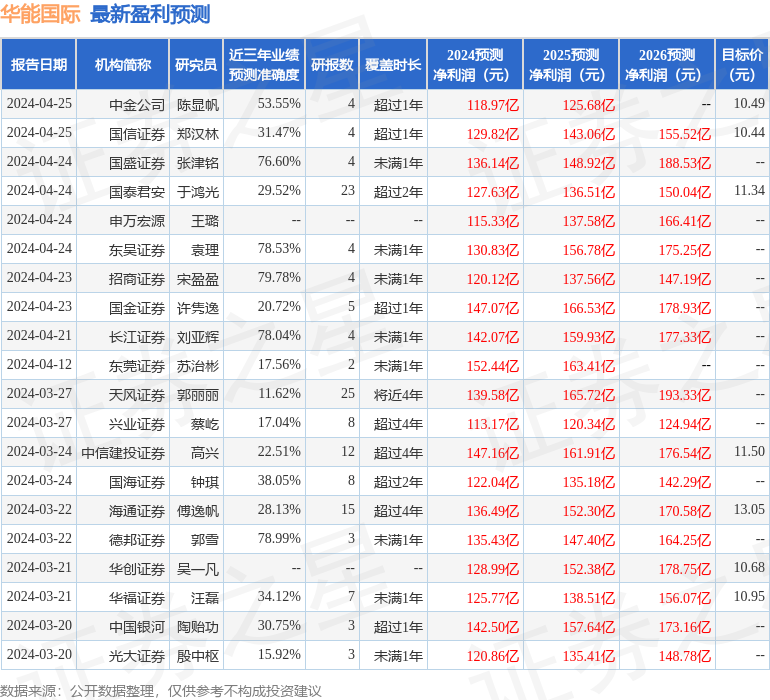Click researcher name 殷中枢
Viewport: 770px width, 700px height.
[198, 655]
